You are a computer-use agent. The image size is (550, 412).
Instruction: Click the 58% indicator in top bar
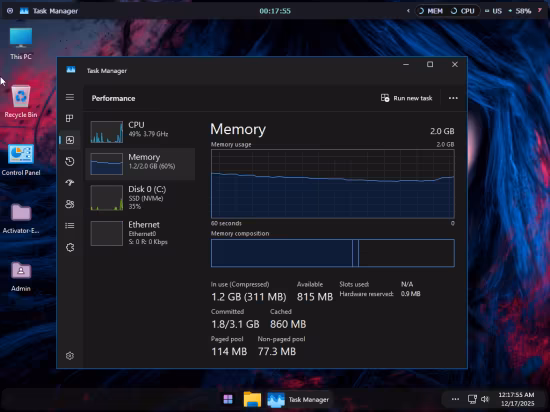pyautogui.click(x=520, y=11)
